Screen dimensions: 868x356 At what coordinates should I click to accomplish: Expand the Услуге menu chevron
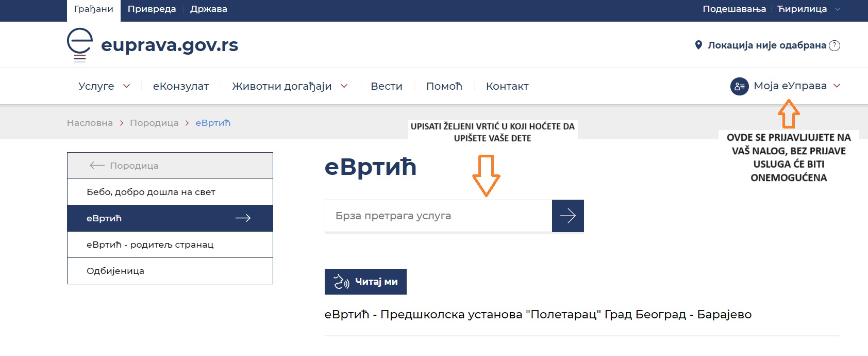tap(127, 86)
